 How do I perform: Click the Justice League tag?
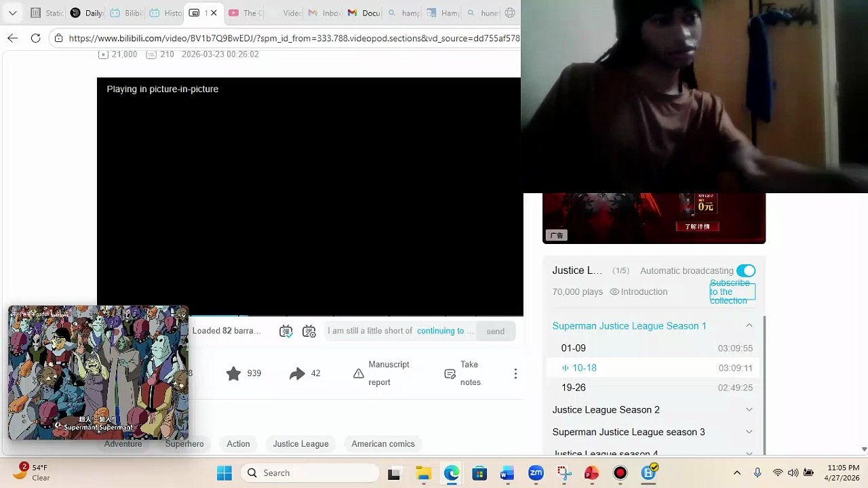coord(300,444)
